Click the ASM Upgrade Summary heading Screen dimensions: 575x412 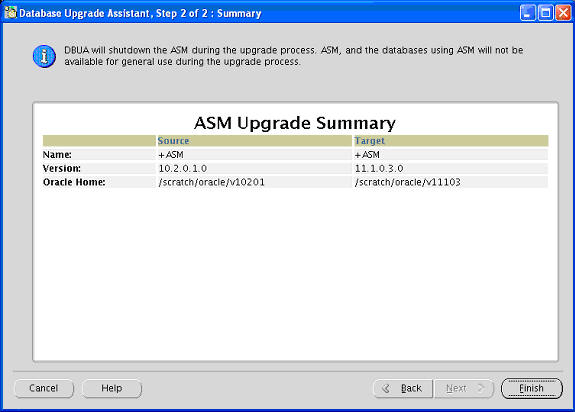(x=295, y=123)
